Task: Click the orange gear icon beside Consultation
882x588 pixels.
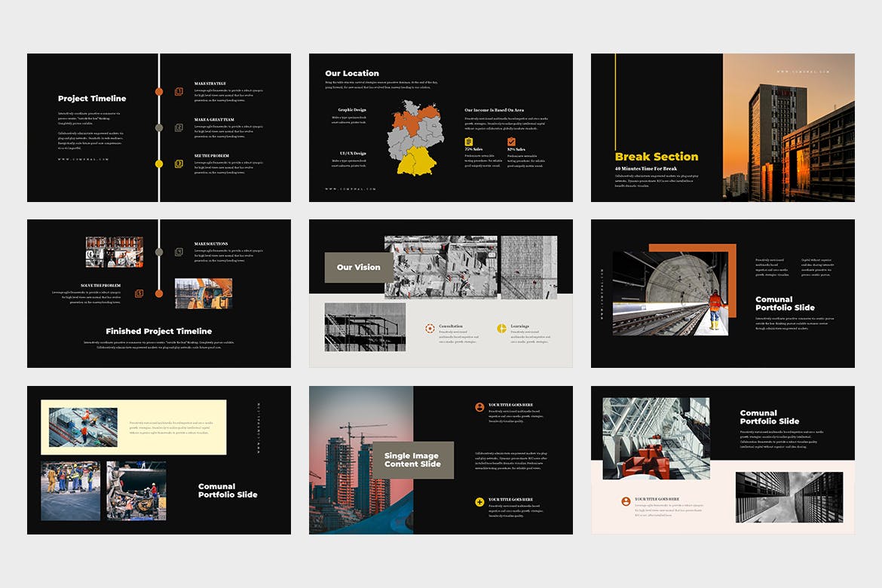Action: [x=430, y=328]
